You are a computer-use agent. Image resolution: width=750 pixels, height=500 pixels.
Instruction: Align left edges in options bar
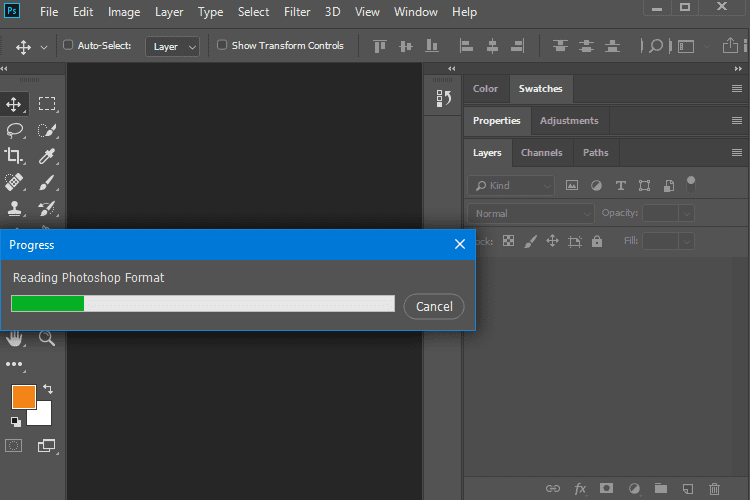coord(466,46)
